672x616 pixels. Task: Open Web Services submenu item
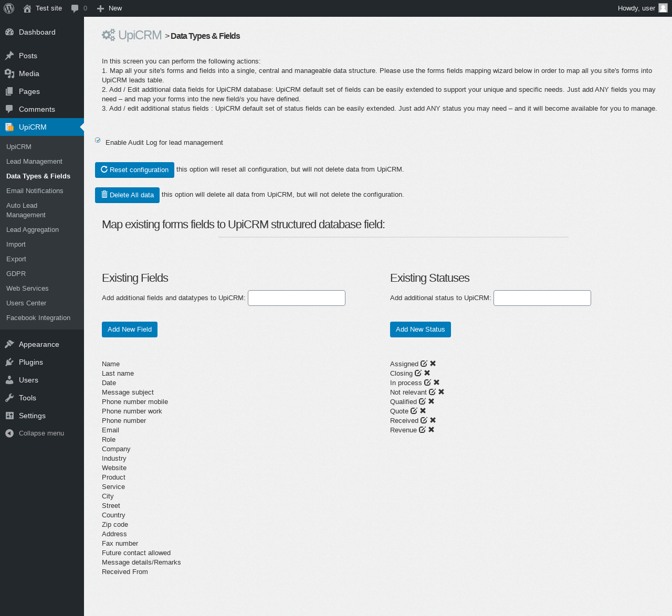coord(42,289)
